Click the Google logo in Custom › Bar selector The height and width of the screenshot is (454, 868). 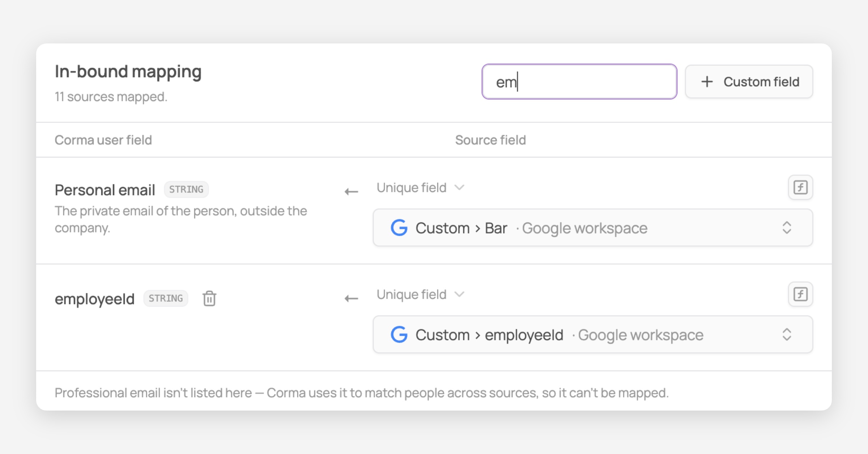[x=399, y=228]
